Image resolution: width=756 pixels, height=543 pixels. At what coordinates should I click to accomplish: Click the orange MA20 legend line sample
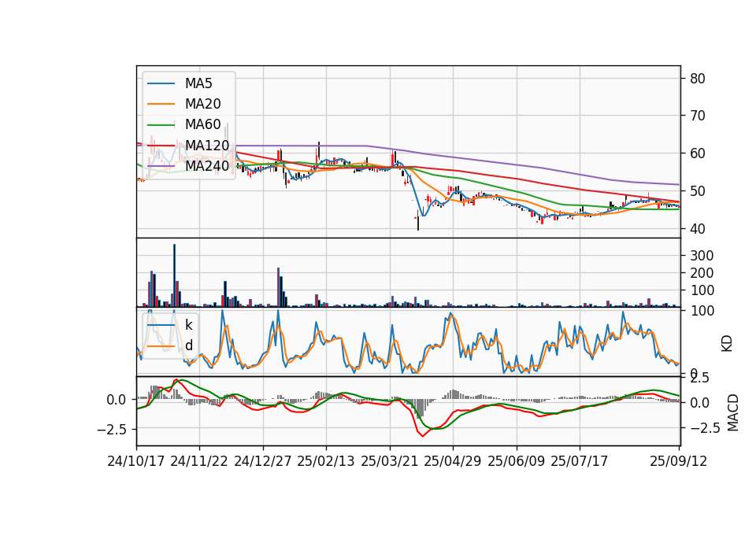pyautogui.click(x=161, y=104)
